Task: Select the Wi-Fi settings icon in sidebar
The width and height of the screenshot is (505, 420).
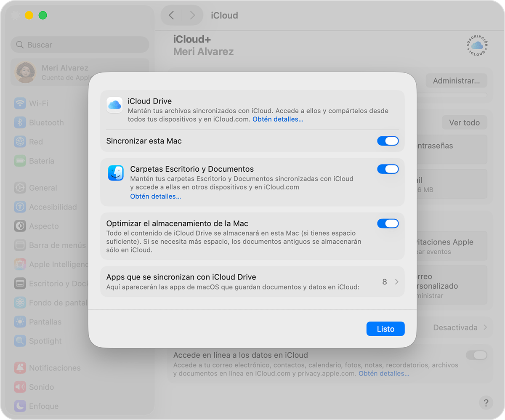Action: coord(20,103)
